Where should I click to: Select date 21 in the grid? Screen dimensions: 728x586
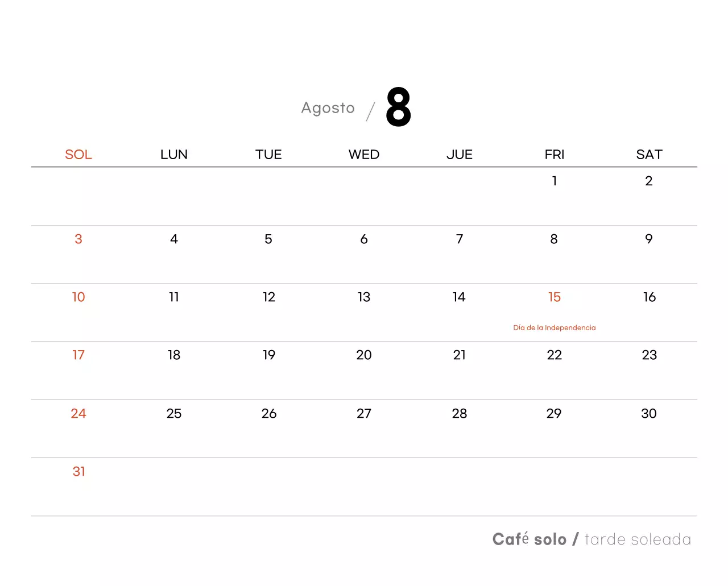pyautogui.click(x=460, y=355)
